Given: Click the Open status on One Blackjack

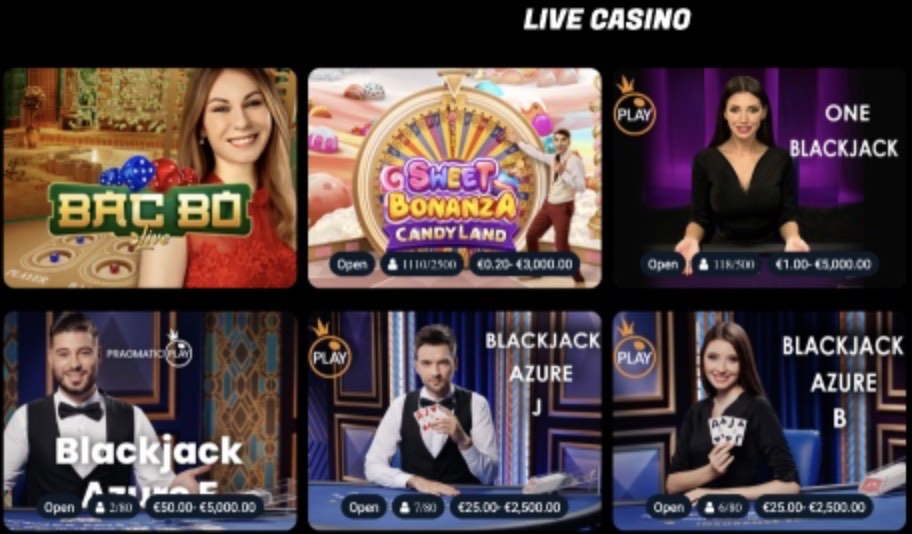Looking at the screenshot, I should click(663, 265).
